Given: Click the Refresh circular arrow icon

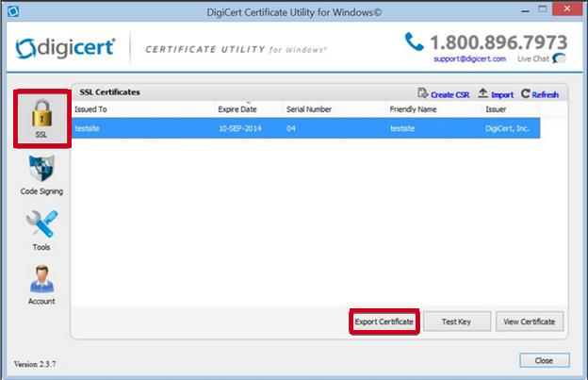Looking at the screenshot, I should [x=526, y=93].
